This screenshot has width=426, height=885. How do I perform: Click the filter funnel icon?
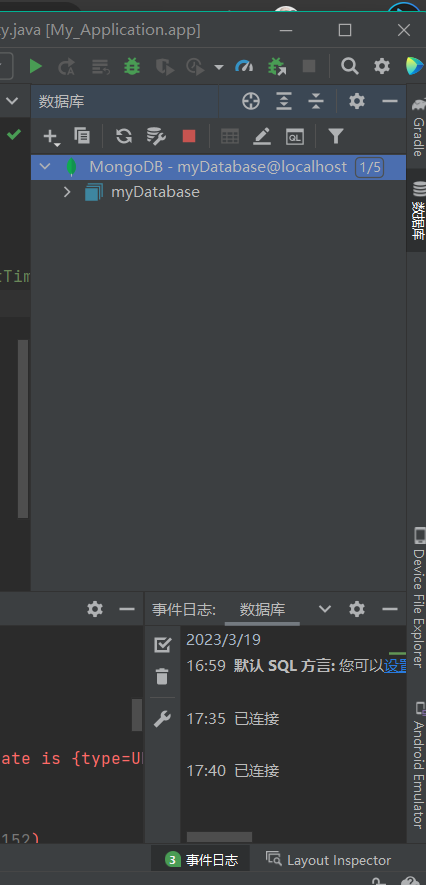point(336,136)
